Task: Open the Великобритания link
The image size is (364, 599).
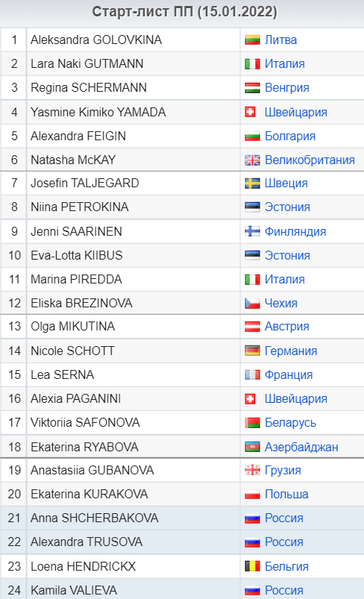Action: coord(310,160)
